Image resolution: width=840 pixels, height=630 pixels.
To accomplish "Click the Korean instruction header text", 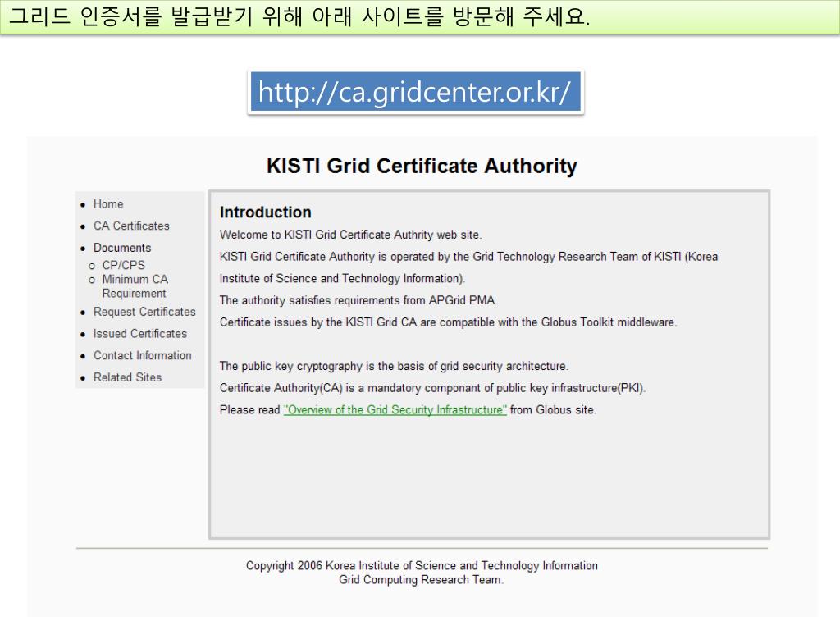I will (300, 16).
